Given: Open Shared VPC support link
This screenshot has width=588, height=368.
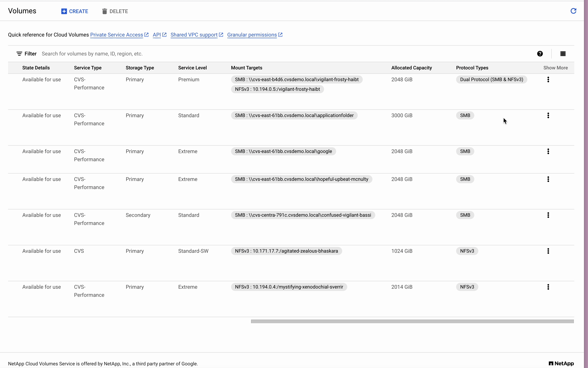Looking at the screenshot, I should click(194, 35).
